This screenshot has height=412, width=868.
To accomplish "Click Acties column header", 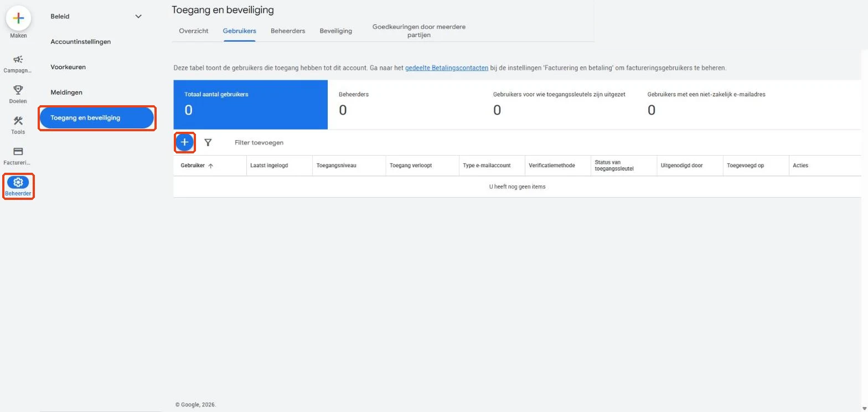I will pyautogui.click(x=800, y=166).
